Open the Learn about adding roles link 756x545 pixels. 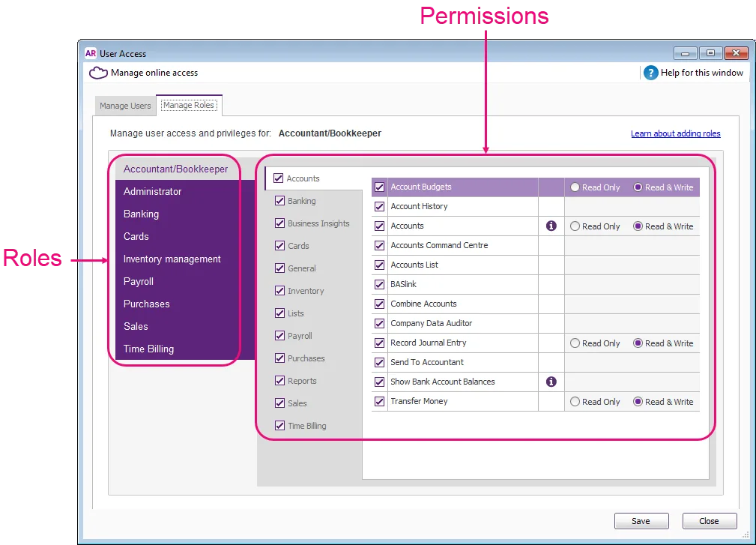pyautogui.click(x=676, y=133)
